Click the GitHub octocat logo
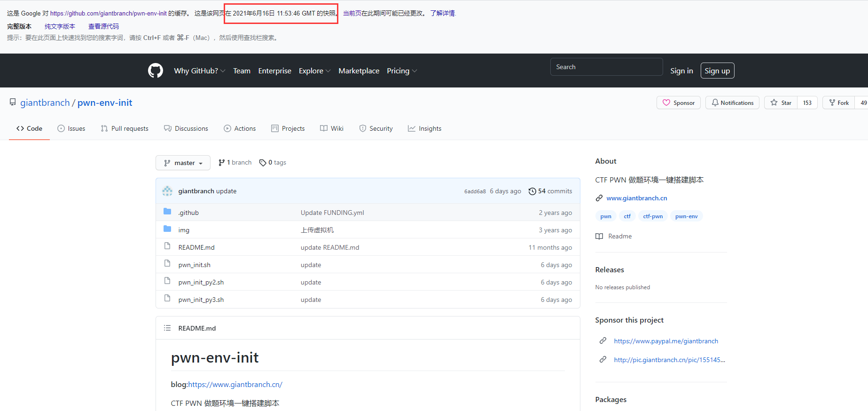The image size is (868, 411). pyautogui.click(x=156, y=71)
